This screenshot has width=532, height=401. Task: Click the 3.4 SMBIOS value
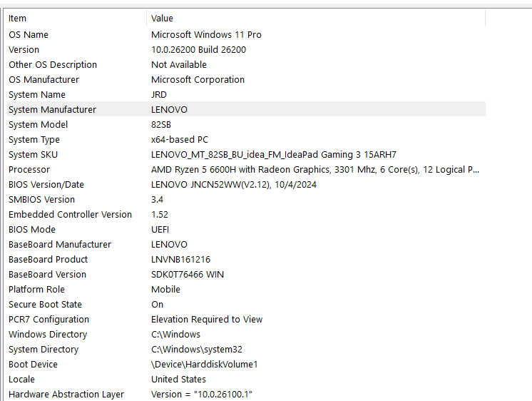click(157, 199)
